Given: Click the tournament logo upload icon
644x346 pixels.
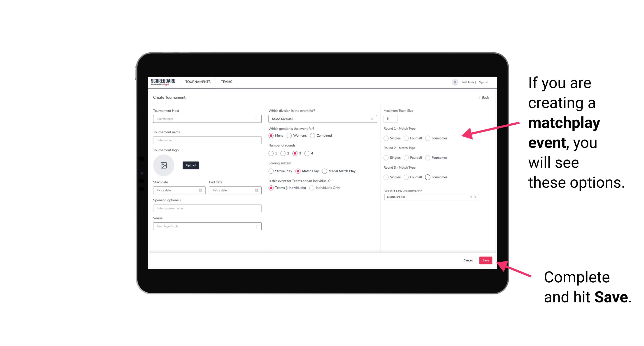Looking at the screenshot, I should pos(164,165).
